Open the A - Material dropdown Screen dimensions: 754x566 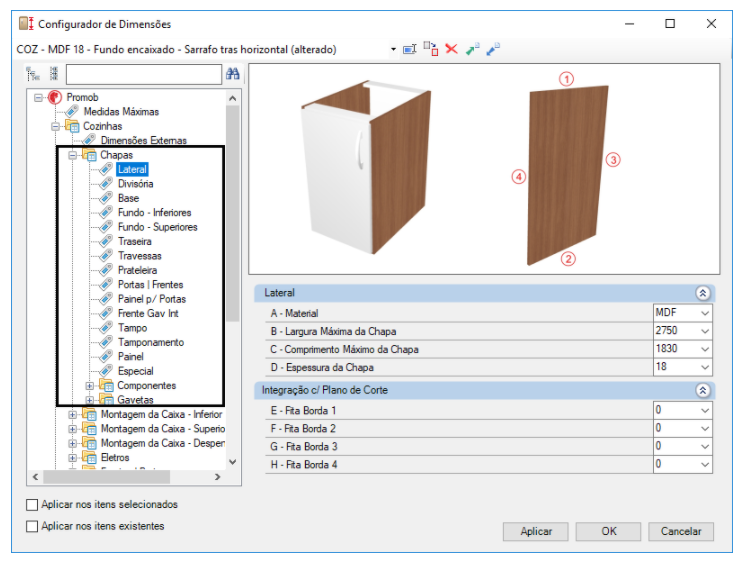pos(706,313)
